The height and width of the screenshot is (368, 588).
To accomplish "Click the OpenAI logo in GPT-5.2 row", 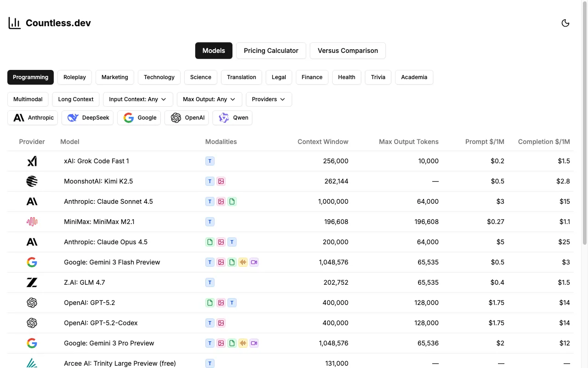I will click(x=32, y=303).
